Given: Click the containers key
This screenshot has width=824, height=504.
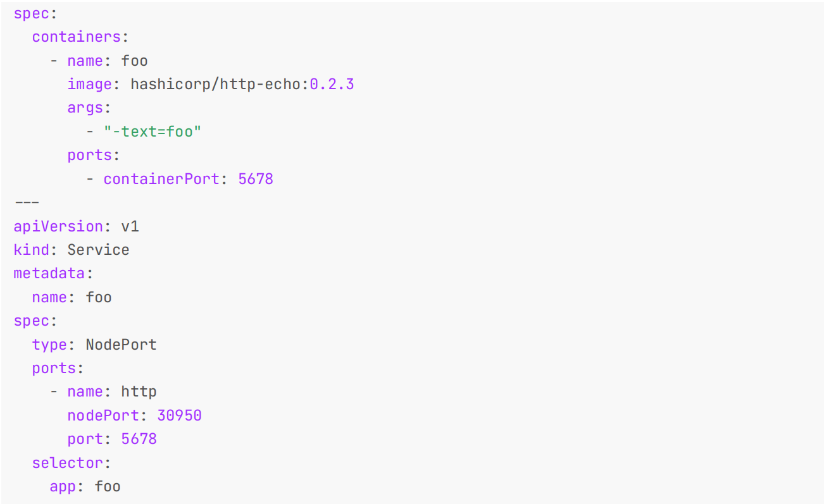Looking at the screenshot, I should pos(77,37).
